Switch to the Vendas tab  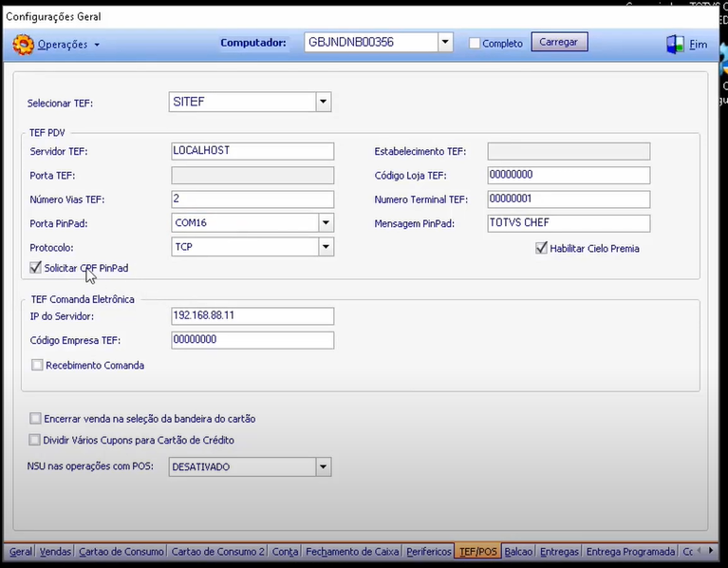[55, 552]
